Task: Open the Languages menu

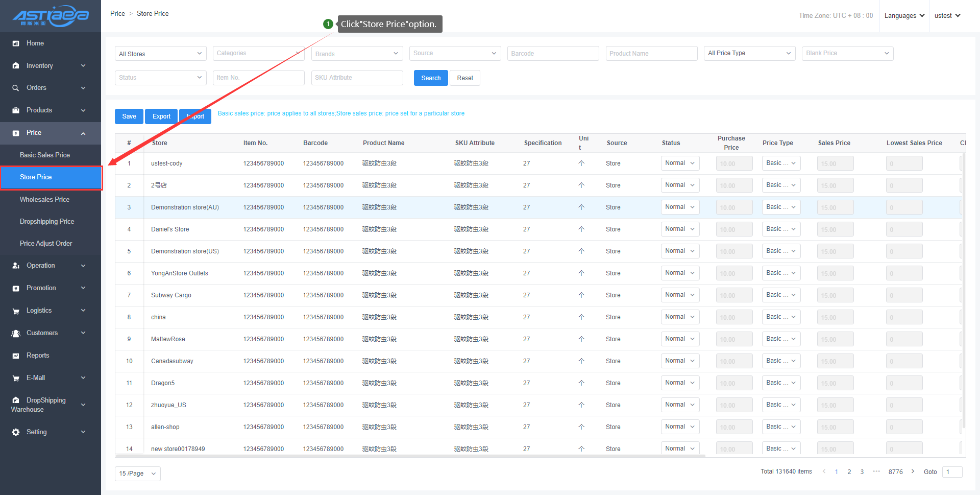Action: coord(904,16)
